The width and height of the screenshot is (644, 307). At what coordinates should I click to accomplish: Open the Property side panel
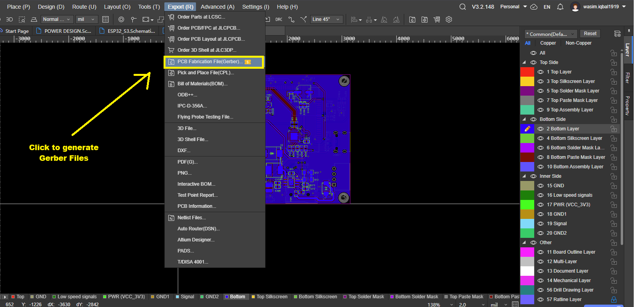point(627,105)
